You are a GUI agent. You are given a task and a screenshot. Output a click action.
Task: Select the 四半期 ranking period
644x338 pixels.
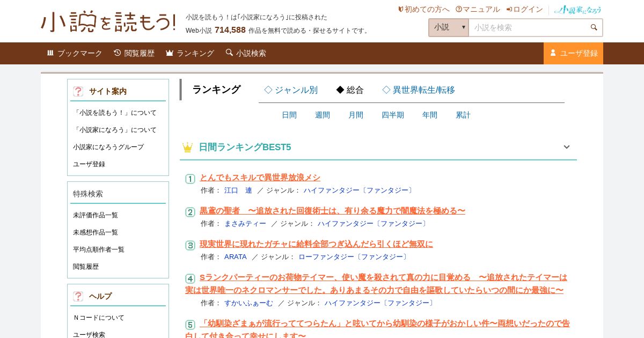[x=393, y=115]
